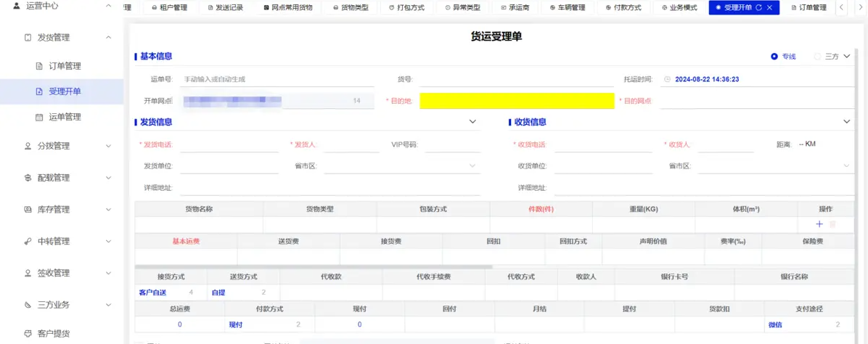Click the 微信 payment channel value
The image size is (868, 344).
click(x=775, y=324)
